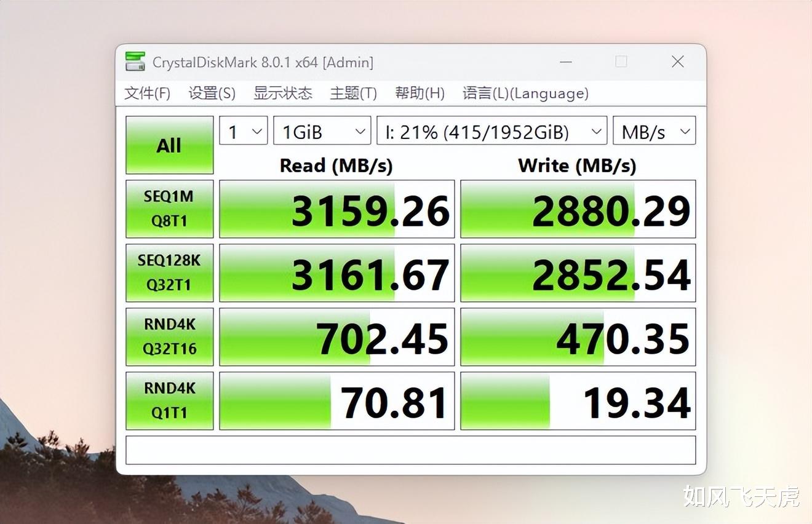Expand the test count dropdown showing 1
The height and width of the screenshot is (524, 812).
[x=244, y=131]
